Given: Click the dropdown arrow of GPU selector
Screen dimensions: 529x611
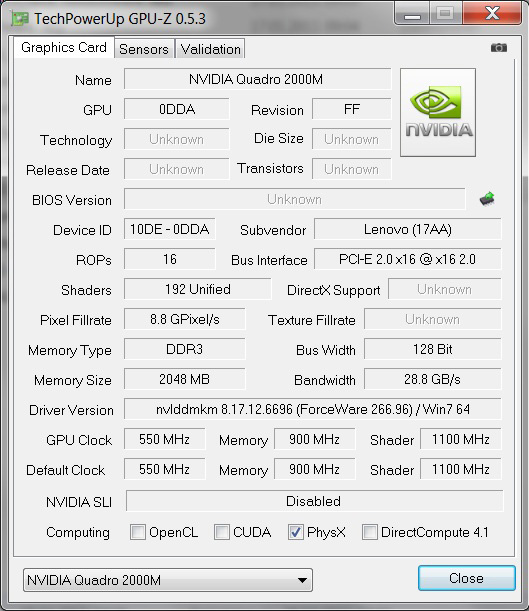Looking at the screenshot, I should (x=302, y=580).
